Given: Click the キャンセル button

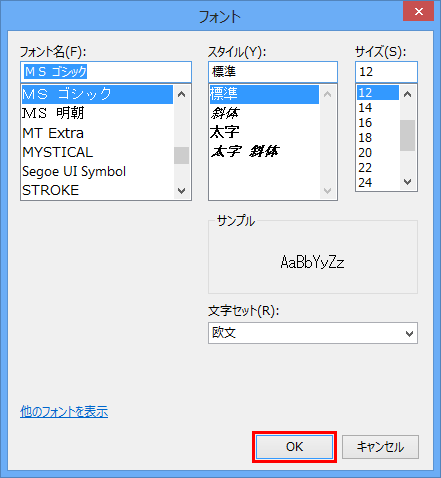Looking at the screenshot, I should pos(380,447).
